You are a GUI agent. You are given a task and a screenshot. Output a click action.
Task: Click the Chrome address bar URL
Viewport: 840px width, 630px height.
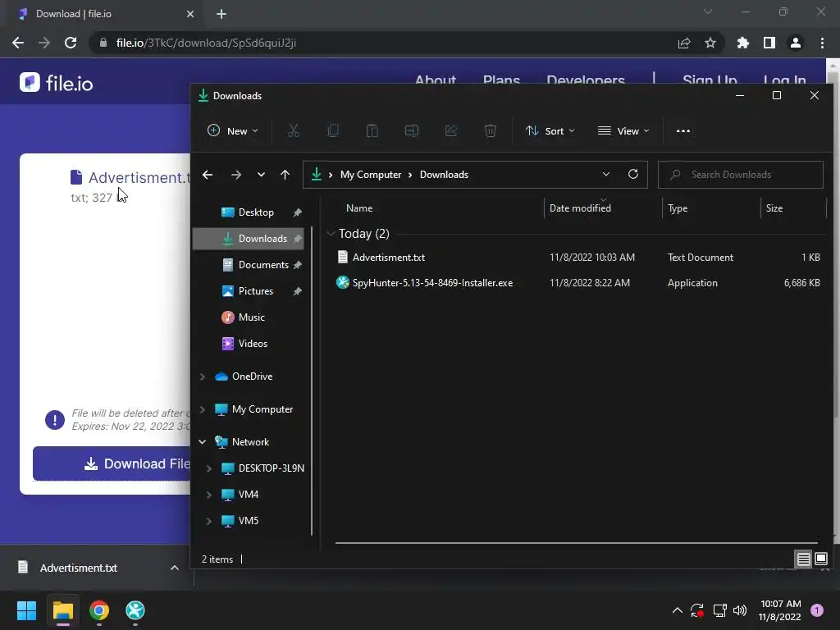click(x=206, y=43)
